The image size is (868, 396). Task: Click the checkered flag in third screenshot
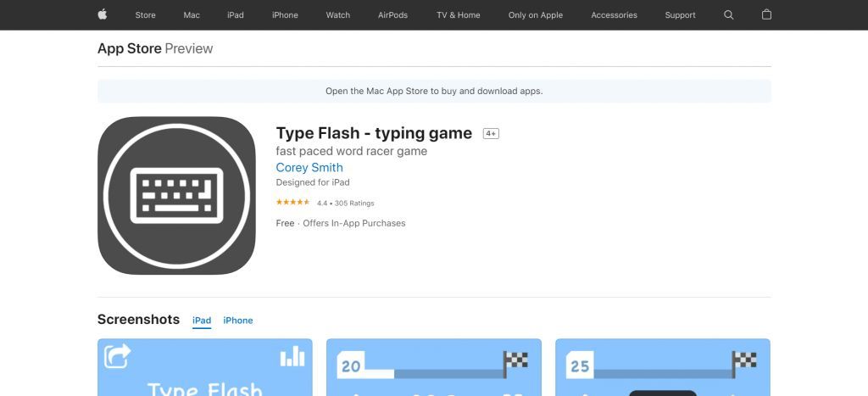(x=744, y=362)
